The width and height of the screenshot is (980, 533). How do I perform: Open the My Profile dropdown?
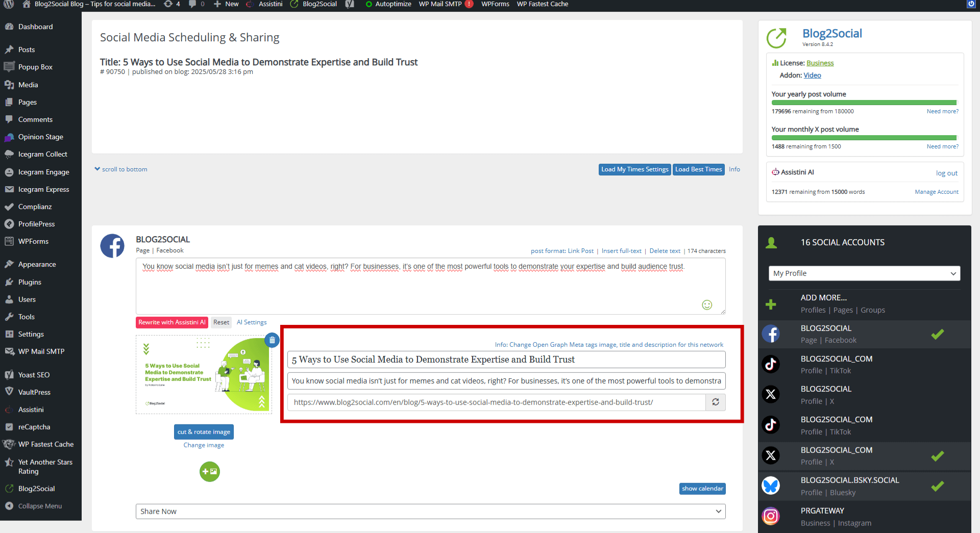click(864, 273)
